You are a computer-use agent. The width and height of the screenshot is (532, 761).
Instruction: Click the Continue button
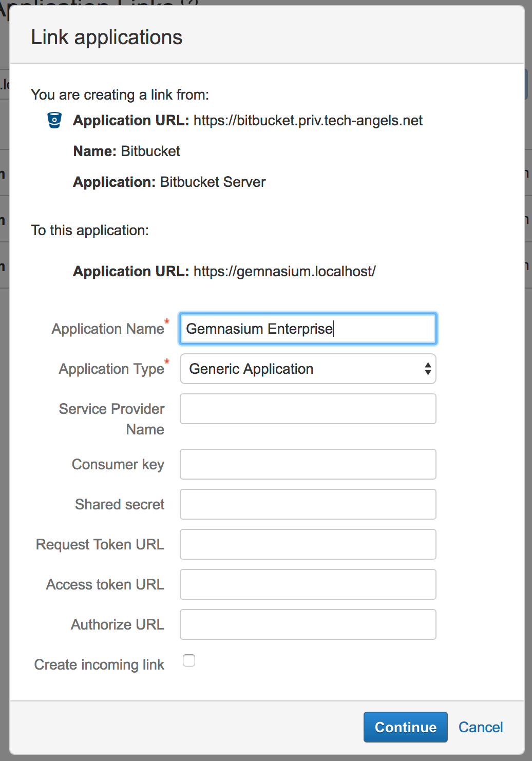point(406,727)
